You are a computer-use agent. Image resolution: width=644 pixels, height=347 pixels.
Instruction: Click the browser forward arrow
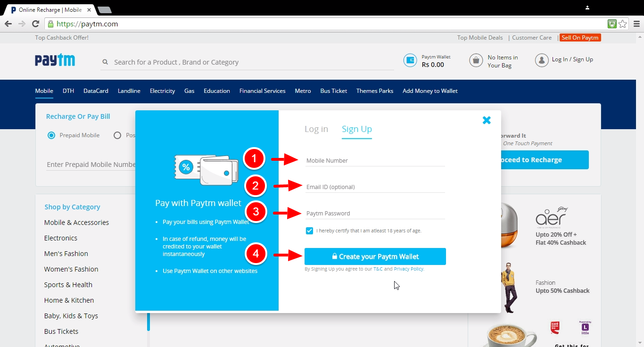pos(22,24)
